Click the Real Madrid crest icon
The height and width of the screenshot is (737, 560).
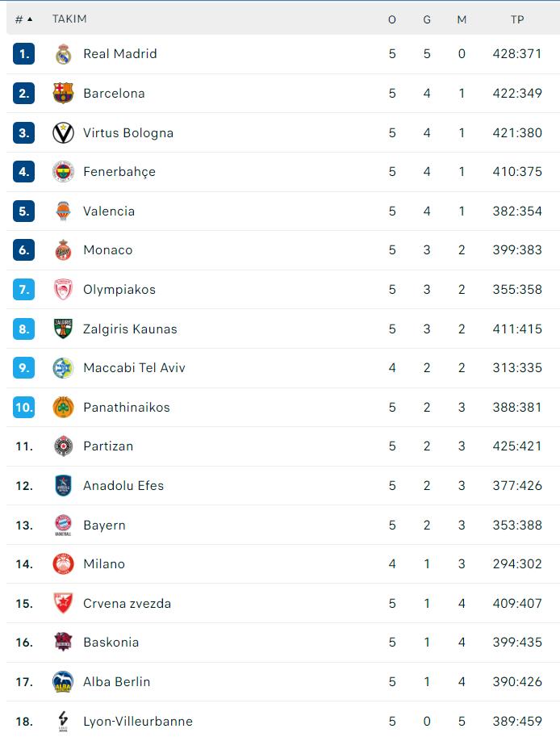click(63, 54)
